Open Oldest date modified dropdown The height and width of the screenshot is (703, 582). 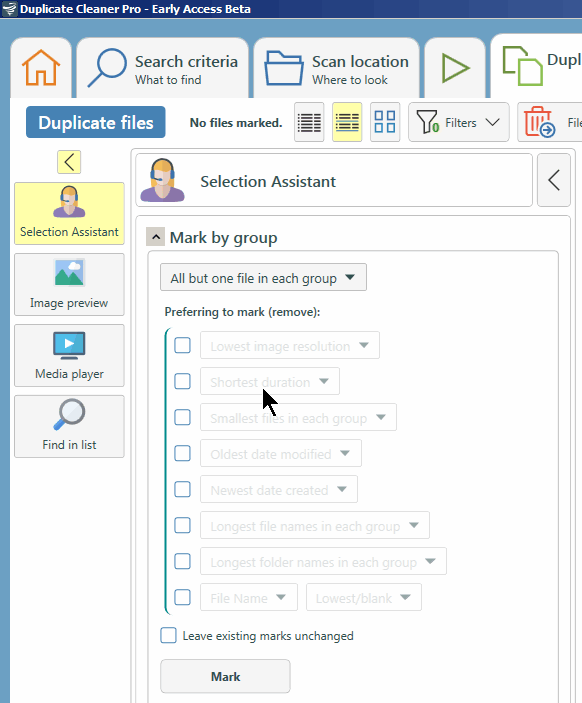(x=281, y=453)
